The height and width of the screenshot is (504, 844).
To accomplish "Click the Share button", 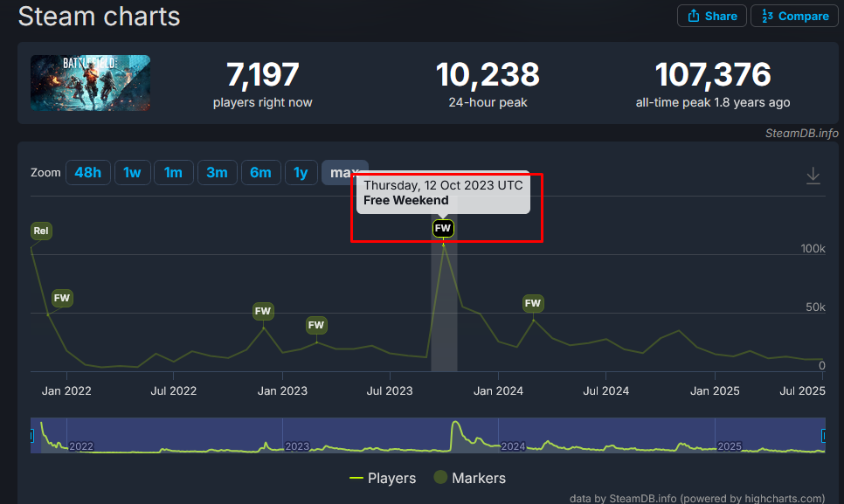I will click(x=711, y=16).
